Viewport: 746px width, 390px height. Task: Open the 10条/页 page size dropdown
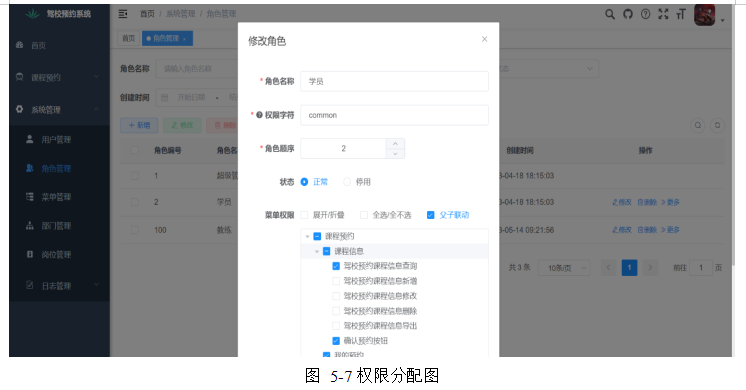coord(564,268)
